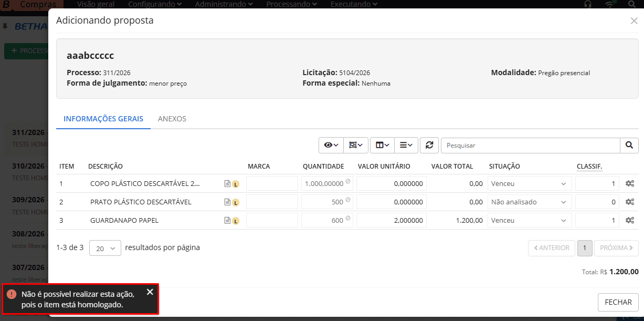
Task: Click the L badge on GUARDANAPO PAPEL row
Action: [x=236, y=221]
